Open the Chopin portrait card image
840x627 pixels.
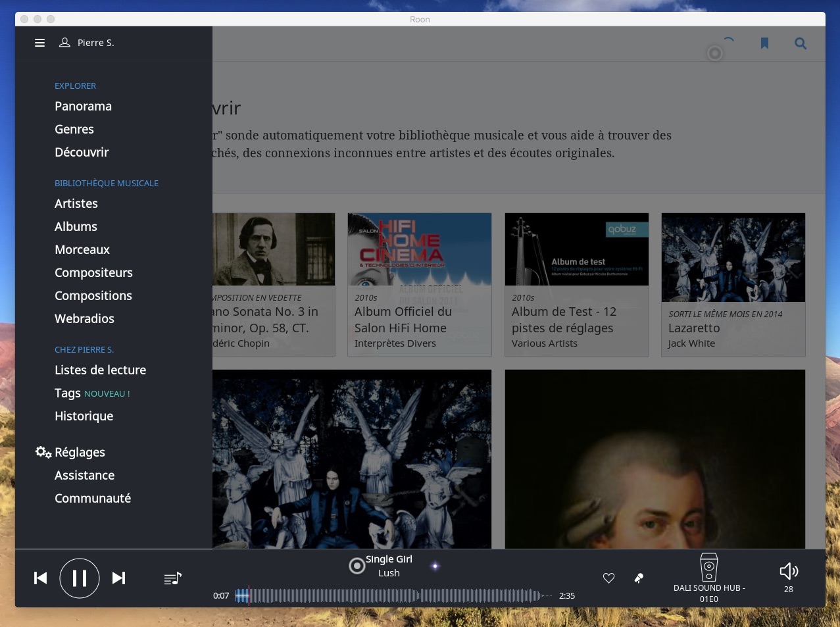coord(274,249)
